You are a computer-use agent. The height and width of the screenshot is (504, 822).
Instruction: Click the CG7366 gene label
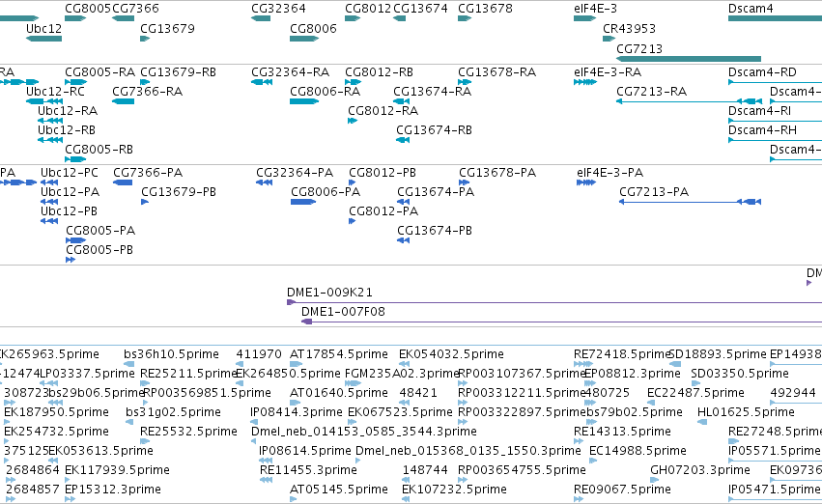click(x=135, y=9)
